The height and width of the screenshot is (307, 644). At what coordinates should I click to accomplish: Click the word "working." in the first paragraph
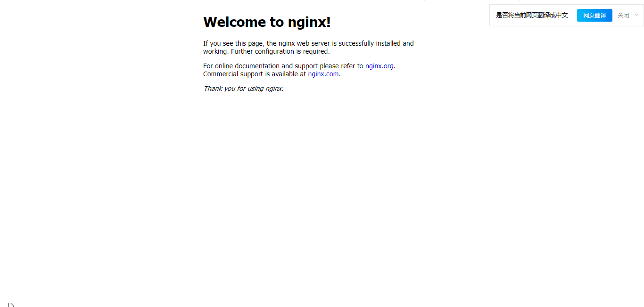216,51
